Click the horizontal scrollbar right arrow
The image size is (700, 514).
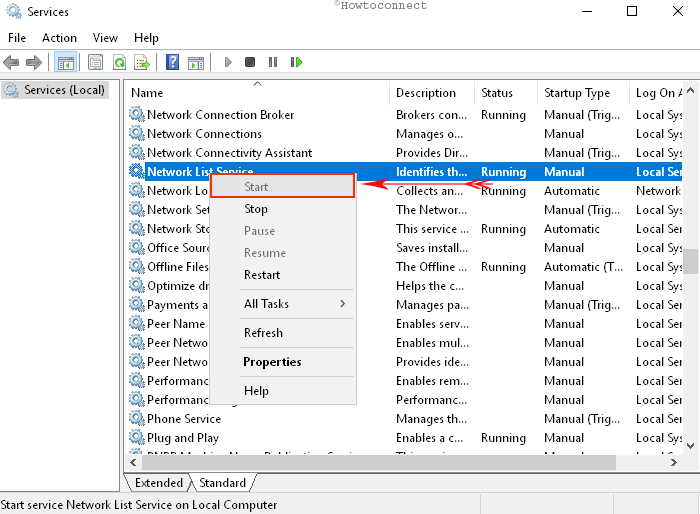coord(674,462)
